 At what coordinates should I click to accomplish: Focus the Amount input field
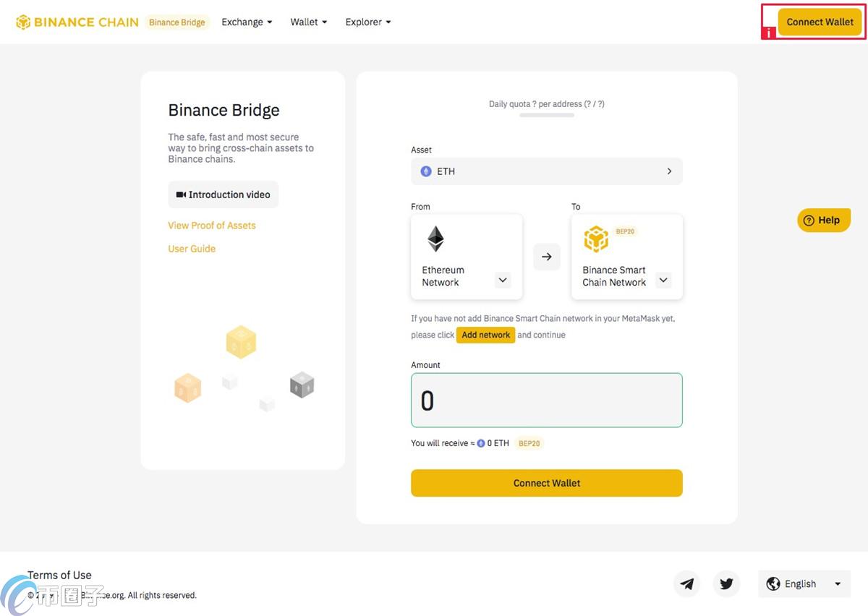(547, 400)
